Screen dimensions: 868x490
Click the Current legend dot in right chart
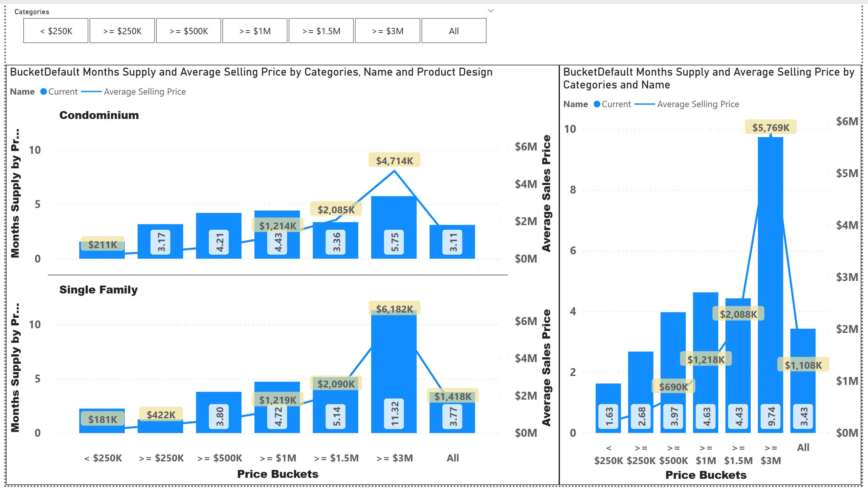tap(597, 104)
